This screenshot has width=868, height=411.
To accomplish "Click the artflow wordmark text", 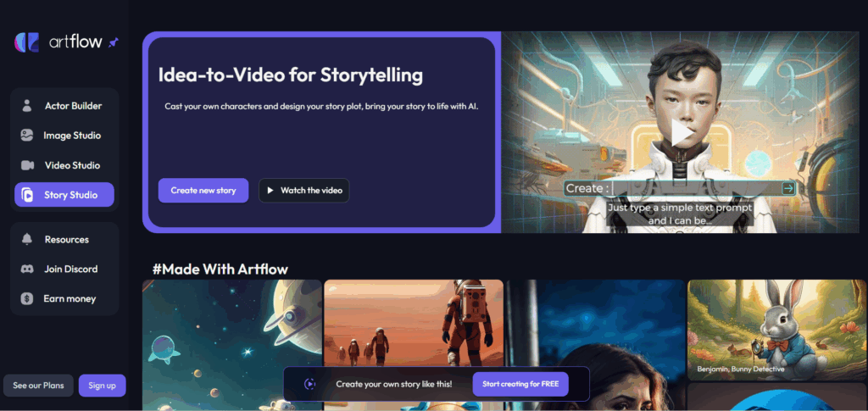I will (75, 42).
